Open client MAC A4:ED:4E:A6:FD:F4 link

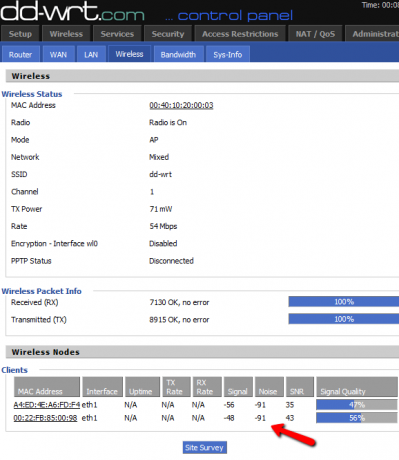click(47, 405)
